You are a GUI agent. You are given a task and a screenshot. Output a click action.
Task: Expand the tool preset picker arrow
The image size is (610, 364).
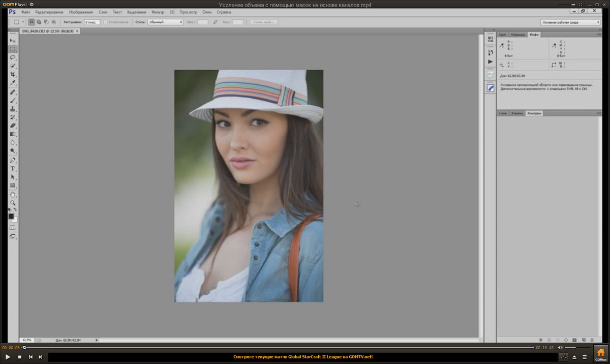[x=23, y=22]
